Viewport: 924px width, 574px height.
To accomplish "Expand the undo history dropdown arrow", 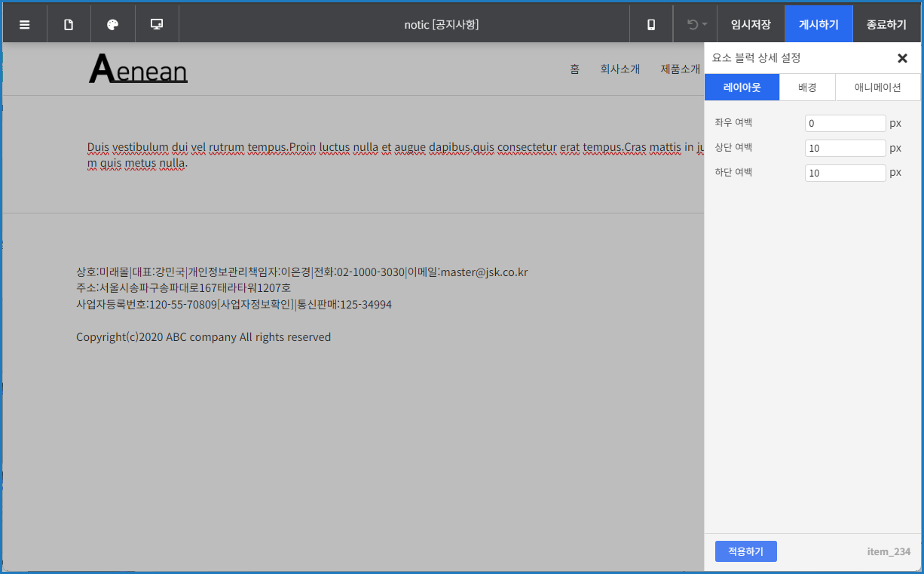I will [705, 25].
